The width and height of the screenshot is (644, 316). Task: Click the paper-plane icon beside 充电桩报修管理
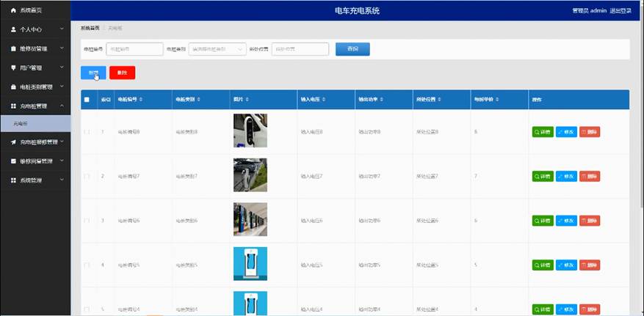click(x=13, y=142)
